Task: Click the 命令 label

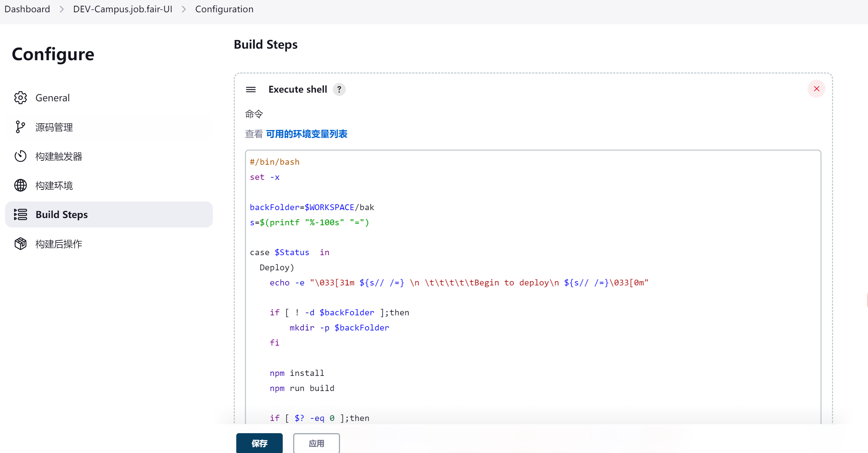Action: [254, 114]
